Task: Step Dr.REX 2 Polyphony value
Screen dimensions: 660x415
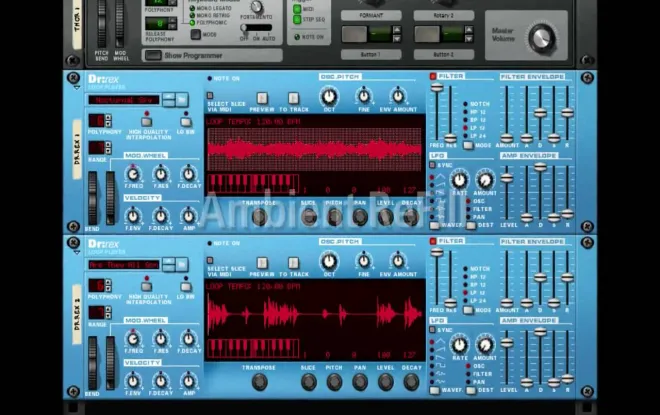Action: (108, 285)
